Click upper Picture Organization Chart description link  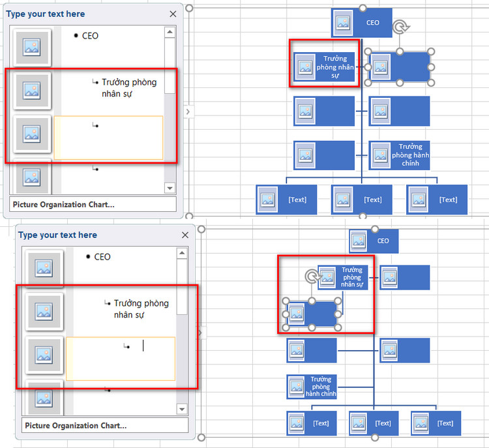pyautogui.click(x=64, y=205)
